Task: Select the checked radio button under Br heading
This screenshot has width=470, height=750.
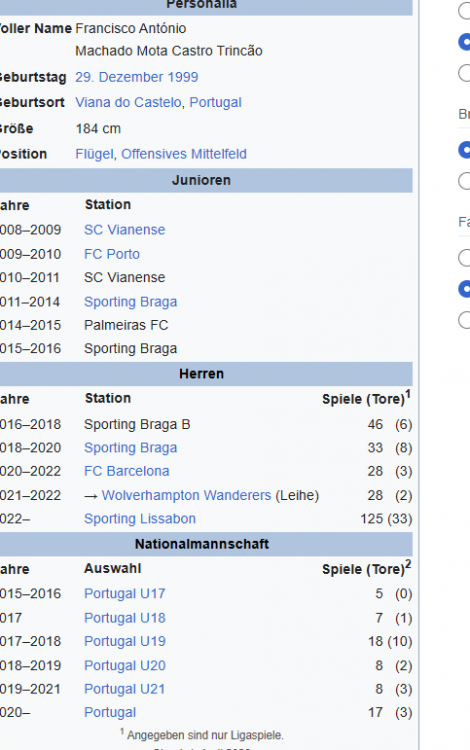Action: (x=464, y=150)
